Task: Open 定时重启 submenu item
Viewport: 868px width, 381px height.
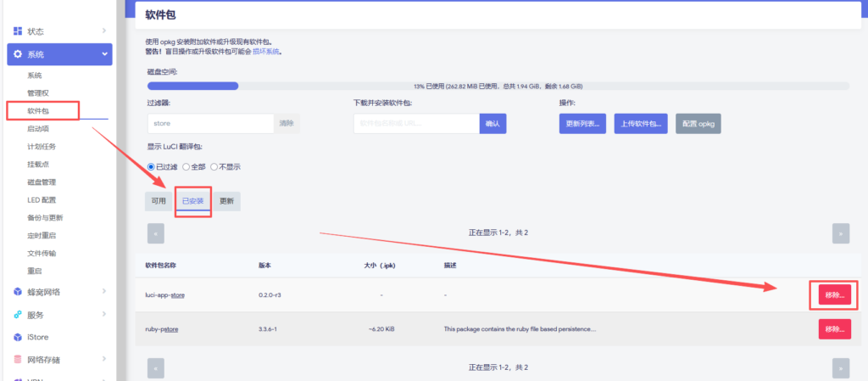Action: (42, 235)
